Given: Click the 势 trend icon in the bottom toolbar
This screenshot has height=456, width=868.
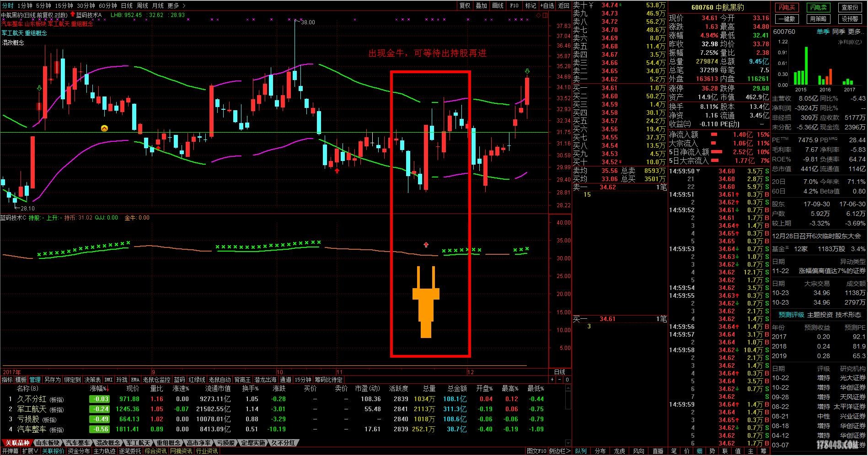Looking at the screenshot, I should [x=712, y=451].
